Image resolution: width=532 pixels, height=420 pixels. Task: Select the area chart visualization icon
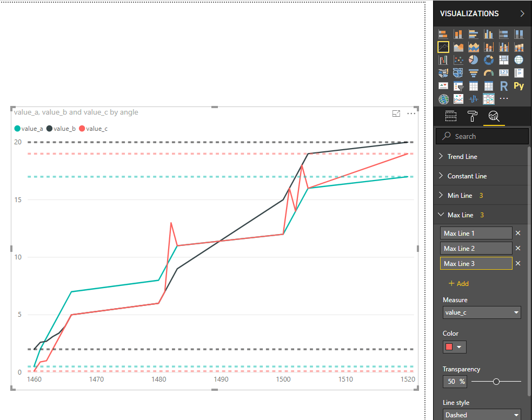coord(458,47)
